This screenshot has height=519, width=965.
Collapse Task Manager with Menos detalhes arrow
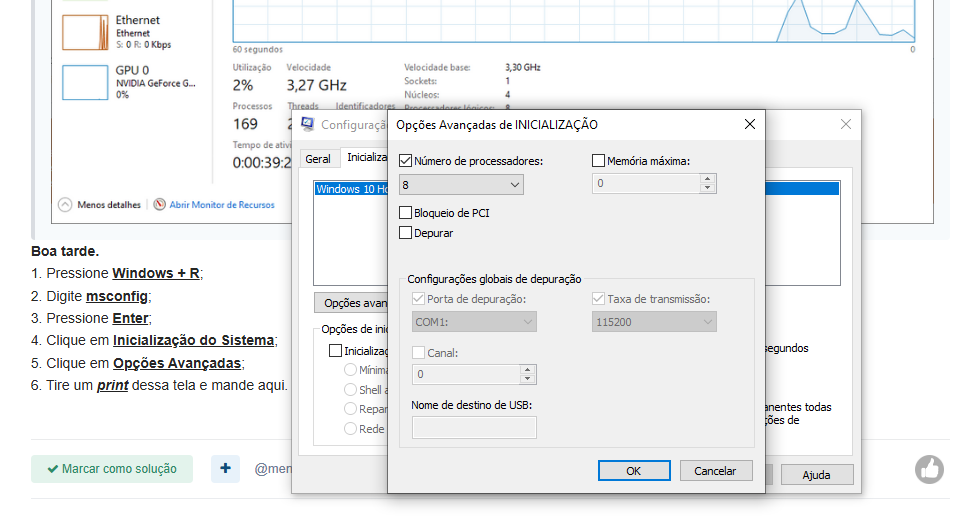tap(66, 204)
